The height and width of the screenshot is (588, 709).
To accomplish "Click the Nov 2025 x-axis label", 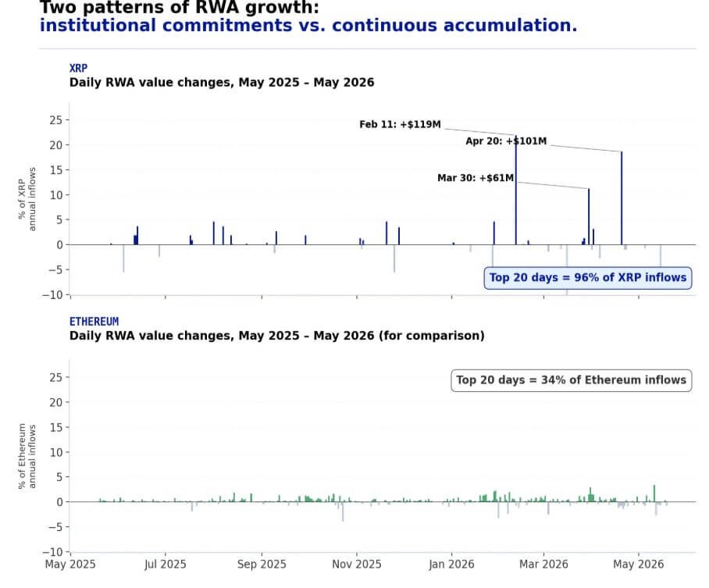I will tap(357, 565).
